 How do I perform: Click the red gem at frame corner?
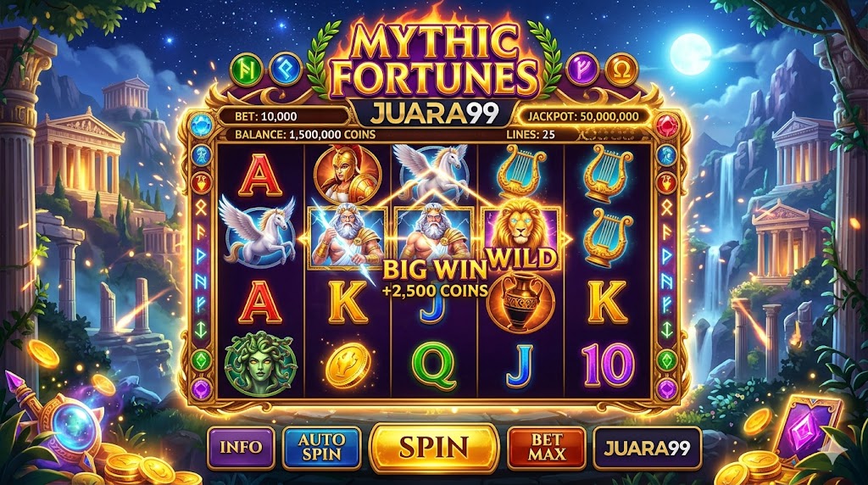pyautogui.click(x=667, y=125)
